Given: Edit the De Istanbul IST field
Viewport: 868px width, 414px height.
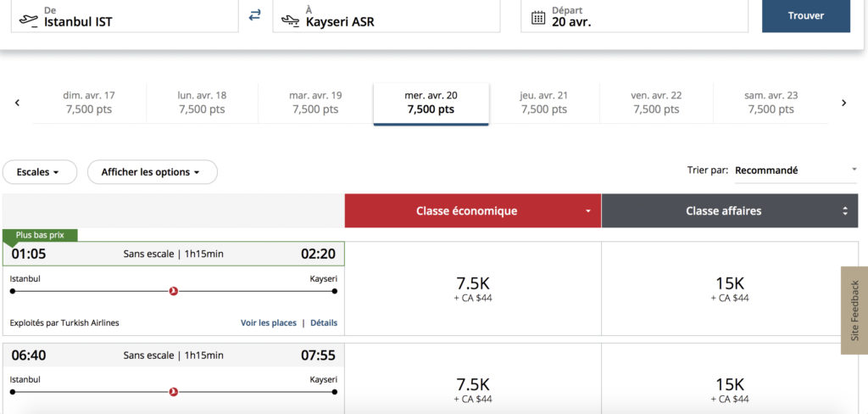Looking at the screenshot, I should coord(125,16).
